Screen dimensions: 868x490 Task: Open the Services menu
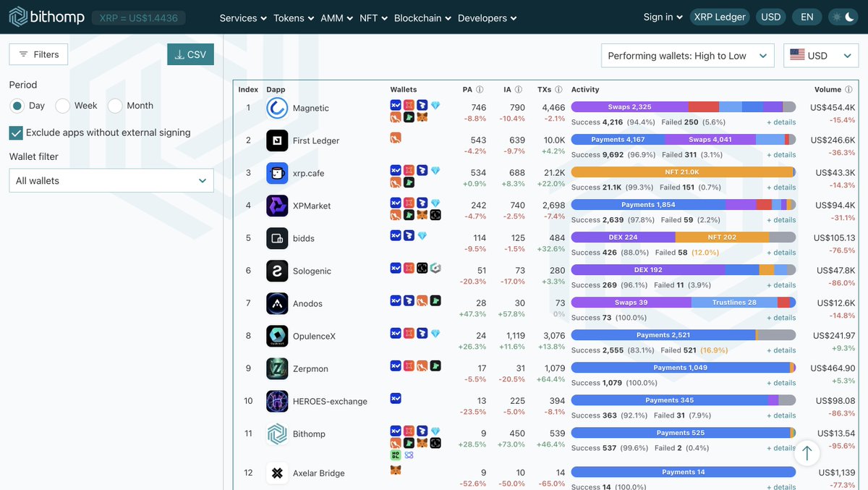[243, 18]
